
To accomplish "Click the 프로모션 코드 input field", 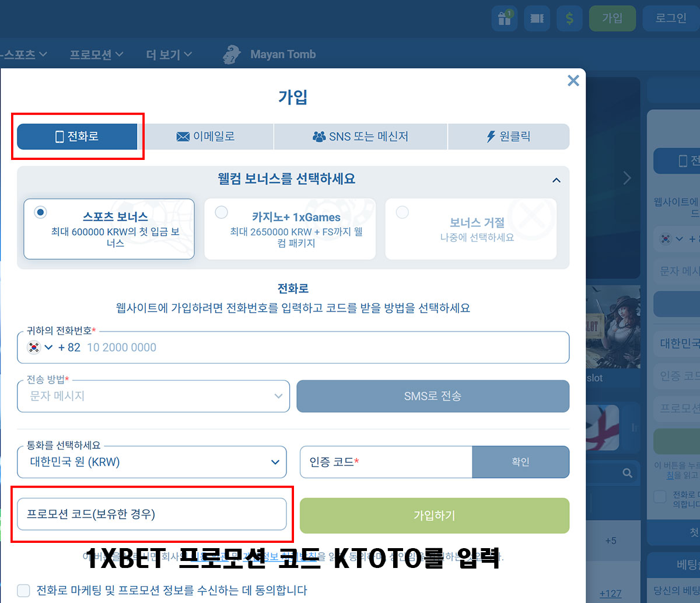I will tap(152, 514).
